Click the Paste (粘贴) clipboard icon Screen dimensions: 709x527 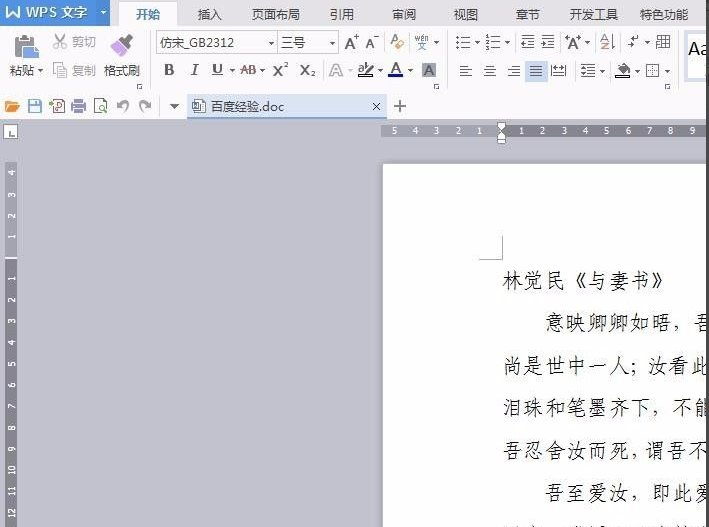[x=26, y=47]
